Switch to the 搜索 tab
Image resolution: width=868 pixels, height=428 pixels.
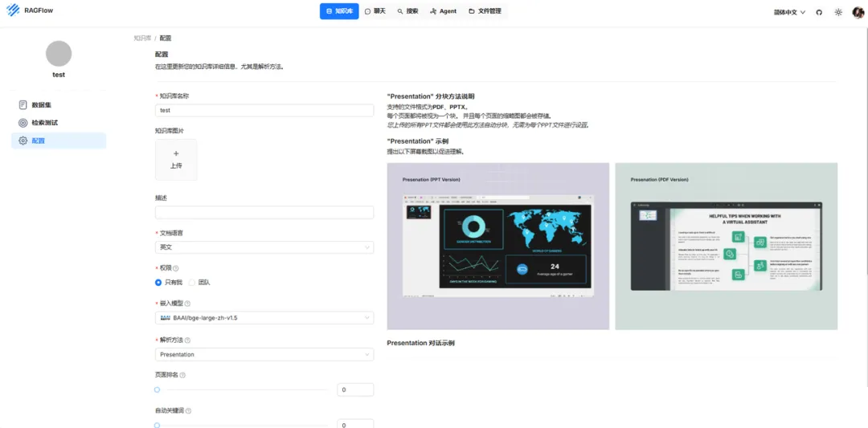tap(407, 11)
